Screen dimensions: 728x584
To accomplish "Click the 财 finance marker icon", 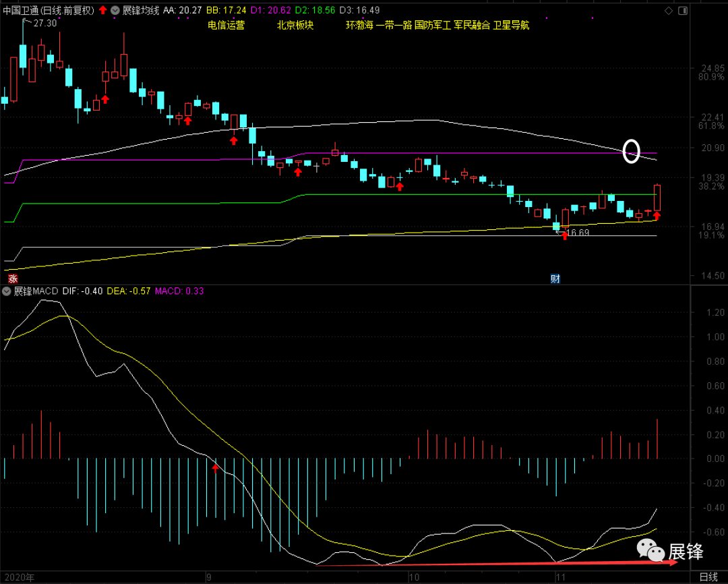I will pos(555,279).
